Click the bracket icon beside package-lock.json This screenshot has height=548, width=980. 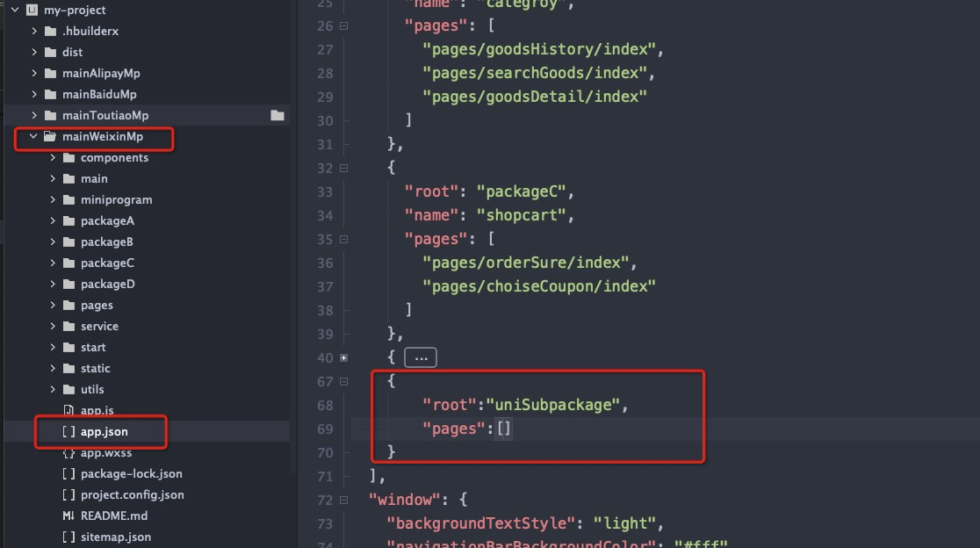point(68,473)
